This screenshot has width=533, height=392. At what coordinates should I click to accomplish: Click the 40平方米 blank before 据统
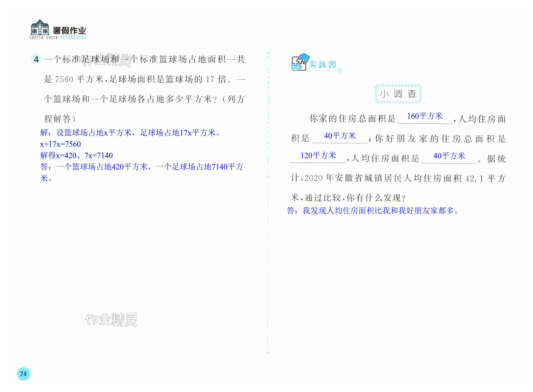point(449,156)
